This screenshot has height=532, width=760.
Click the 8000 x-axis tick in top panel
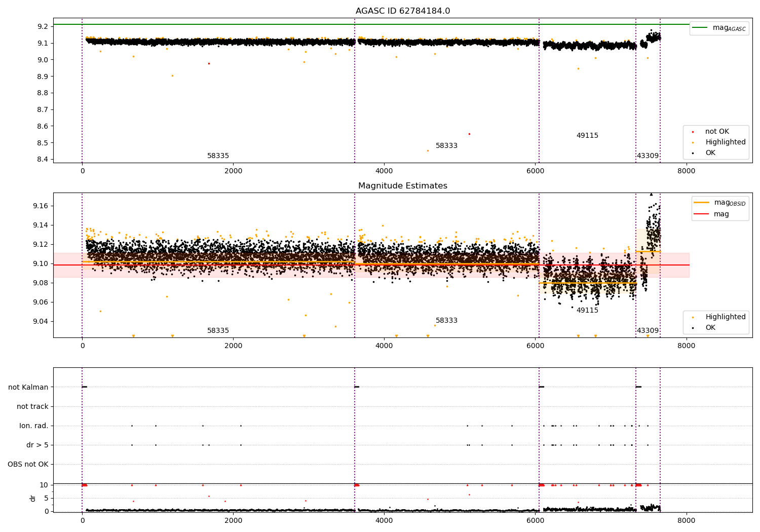pyautogui.click(x=686, y=171)
